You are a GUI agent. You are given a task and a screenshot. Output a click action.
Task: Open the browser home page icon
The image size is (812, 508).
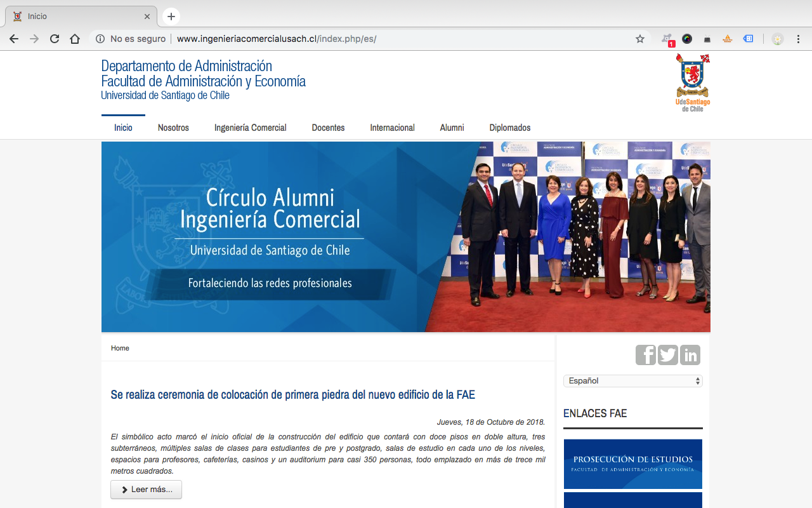(75, 39)
